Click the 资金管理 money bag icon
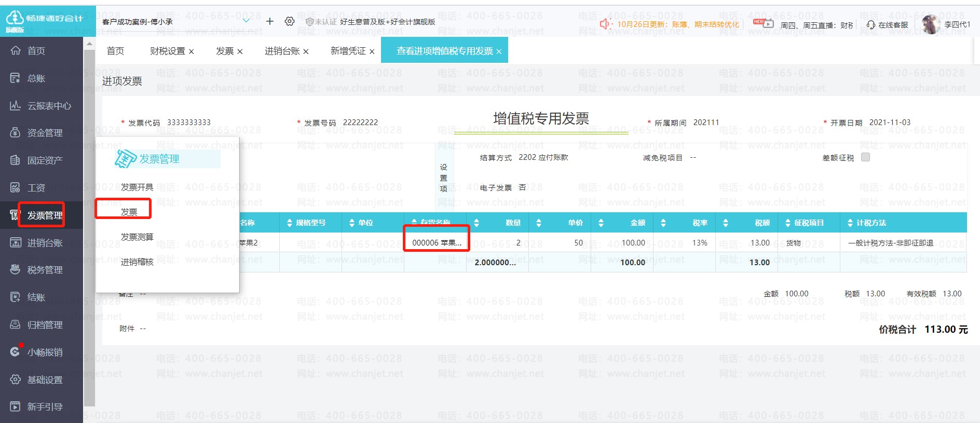Image resolution: width=980 pixels, height=423 pixels. (16, 133)
